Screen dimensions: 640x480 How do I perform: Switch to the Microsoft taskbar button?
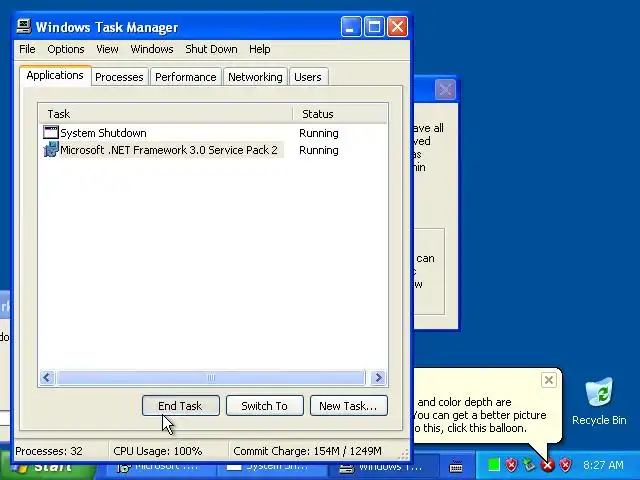click(159, 467)
